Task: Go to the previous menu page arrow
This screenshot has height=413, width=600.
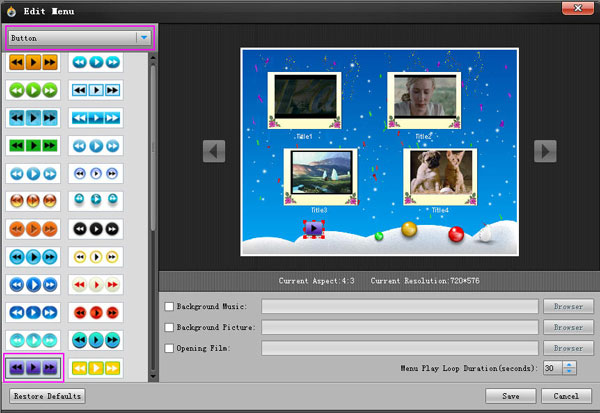Action: [214, 150]
